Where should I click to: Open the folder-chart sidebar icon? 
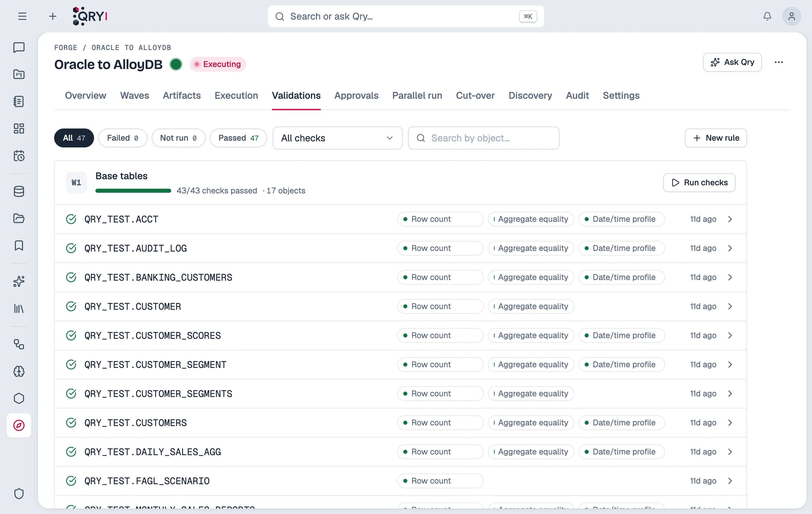19,74
